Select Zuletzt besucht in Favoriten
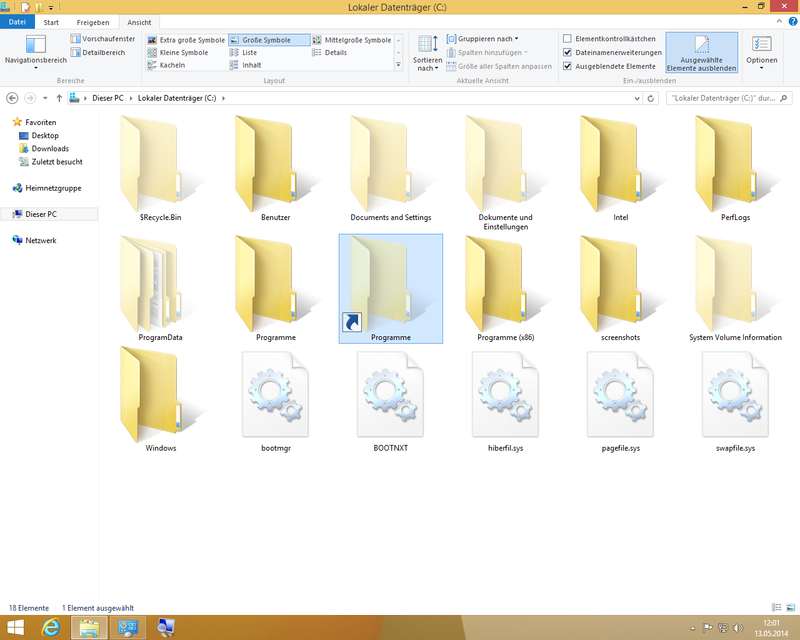 point(51,162)
